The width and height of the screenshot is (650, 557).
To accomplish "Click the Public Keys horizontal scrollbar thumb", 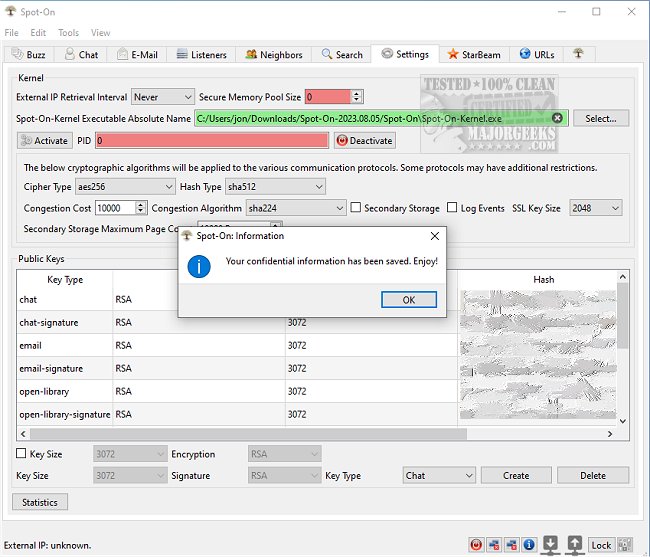I will click(x=248, y=434).
